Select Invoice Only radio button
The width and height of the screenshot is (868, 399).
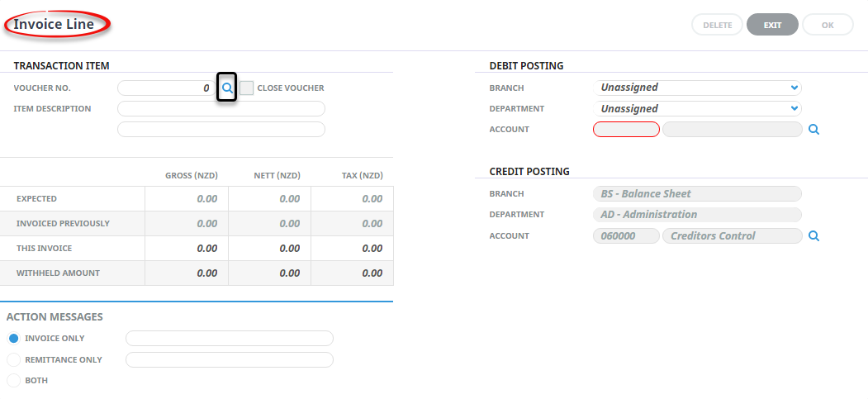point(13,338)
